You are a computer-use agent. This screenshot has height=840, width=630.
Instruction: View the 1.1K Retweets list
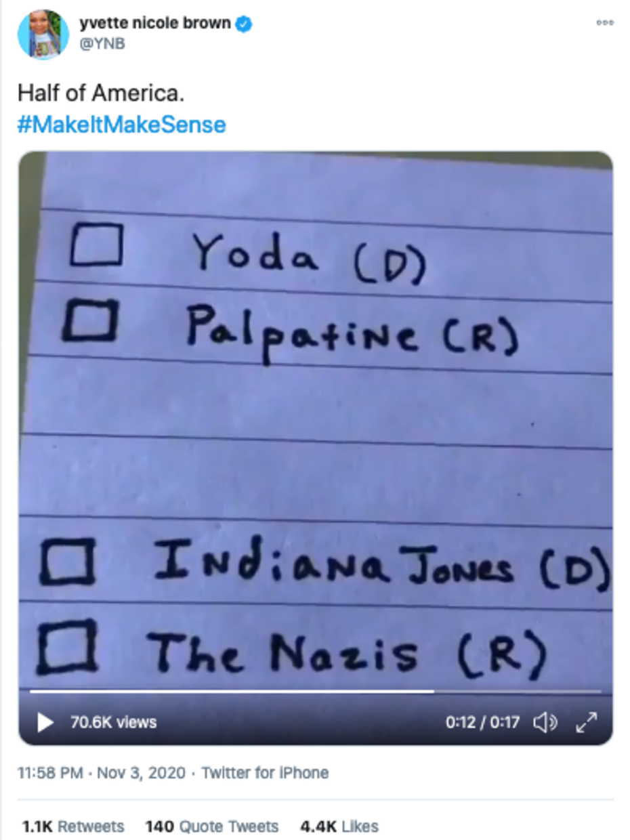(74, 826)
